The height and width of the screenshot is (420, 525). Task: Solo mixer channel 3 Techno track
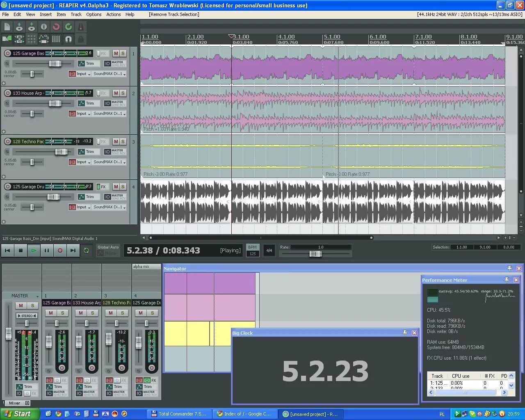[122, 313]
